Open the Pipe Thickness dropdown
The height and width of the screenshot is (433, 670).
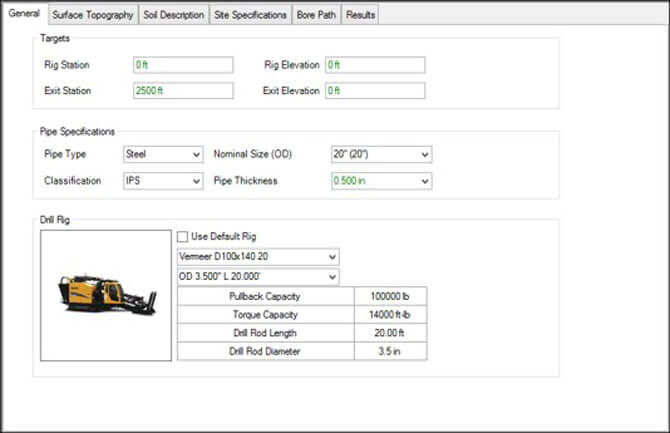pyautogui.click(x=380, y=181)
